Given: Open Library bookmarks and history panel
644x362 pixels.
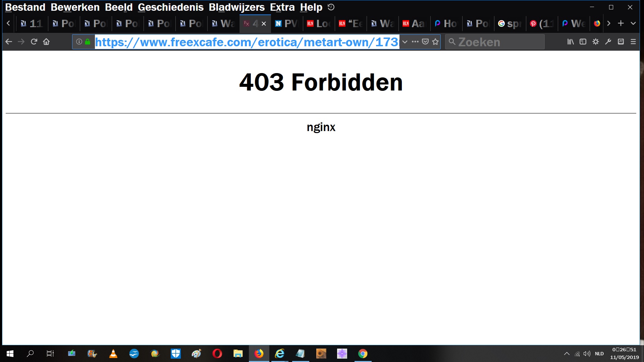Looking at the screenshot, I should pos(570,42).
